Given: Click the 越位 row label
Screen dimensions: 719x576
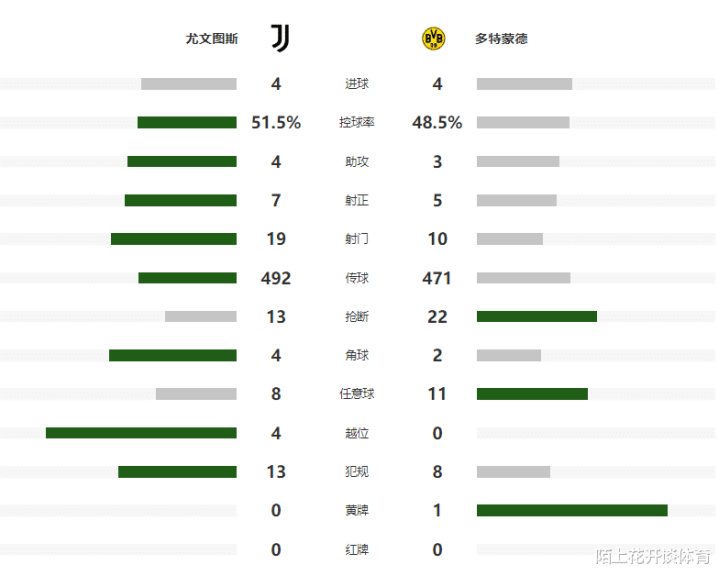Looking at the screenshot, I should pyautogui.click(x=357, y=433).
